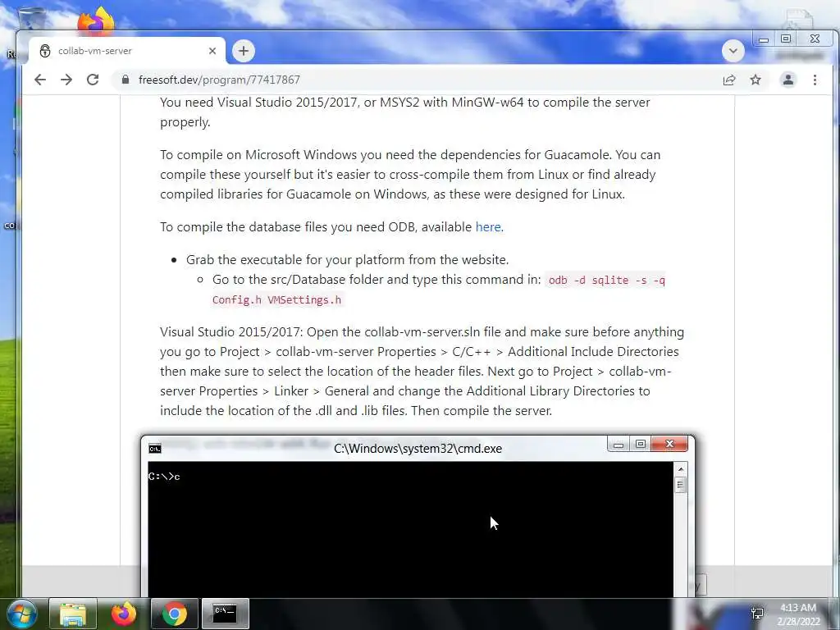Expand the tab search dropdown arrow
The width and height of the screenshot is (840, 630).
733,51
